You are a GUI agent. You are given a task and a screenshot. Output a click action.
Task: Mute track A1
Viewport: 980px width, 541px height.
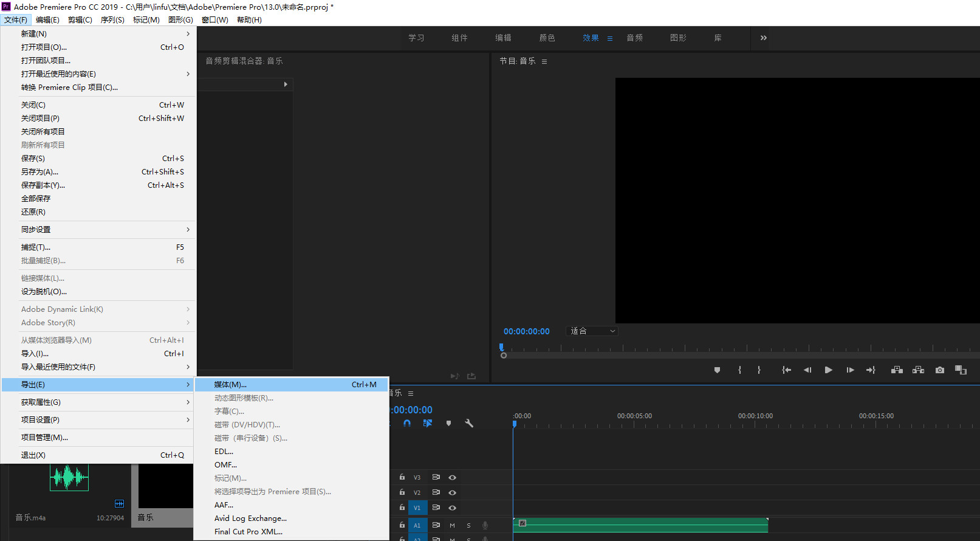pyautogui.click(x=452, y=525)
